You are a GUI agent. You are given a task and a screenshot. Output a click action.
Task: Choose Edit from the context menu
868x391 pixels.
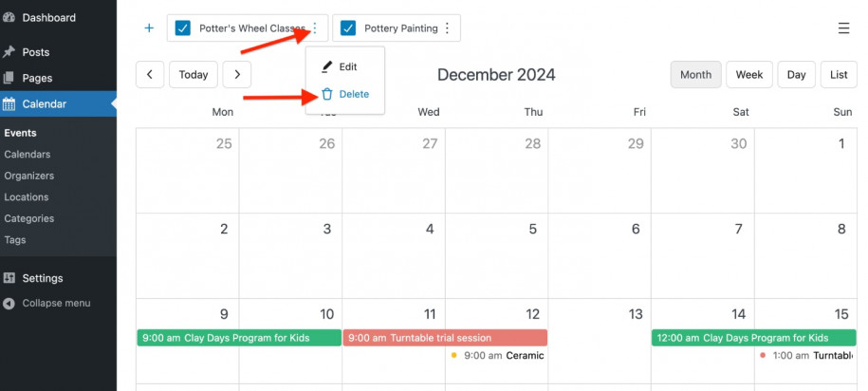point(340,67)
